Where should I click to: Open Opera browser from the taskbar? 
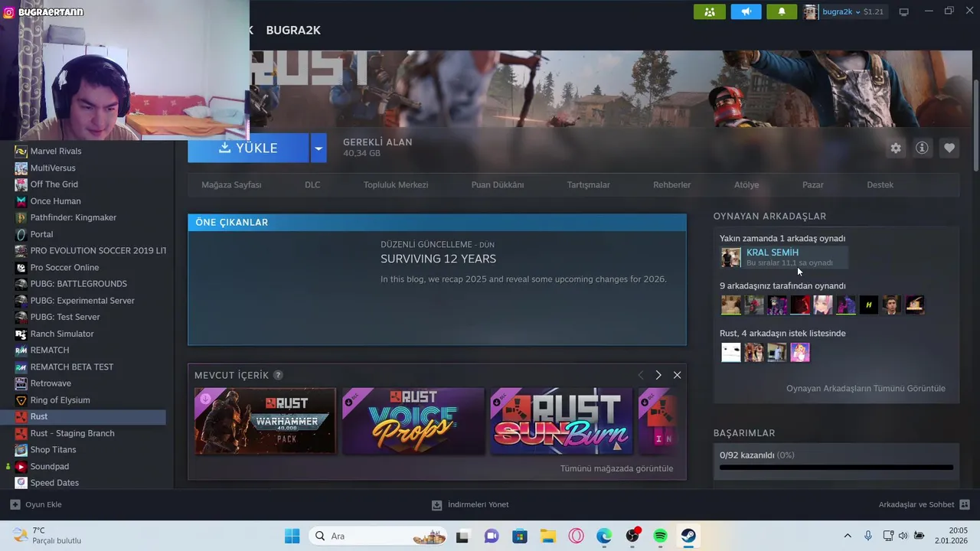click(576, 536)
